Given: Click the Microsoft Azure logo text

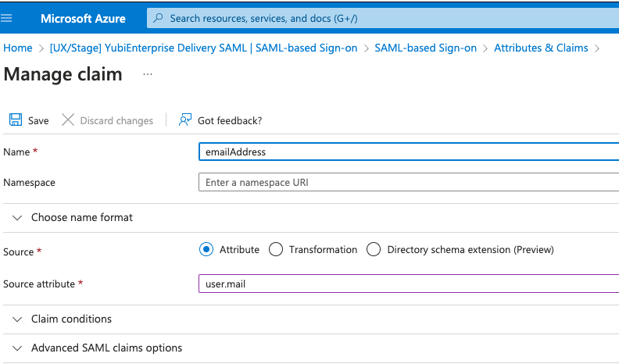Looking at the screenshot, I should pyautogui.click(x=83, y=19).
